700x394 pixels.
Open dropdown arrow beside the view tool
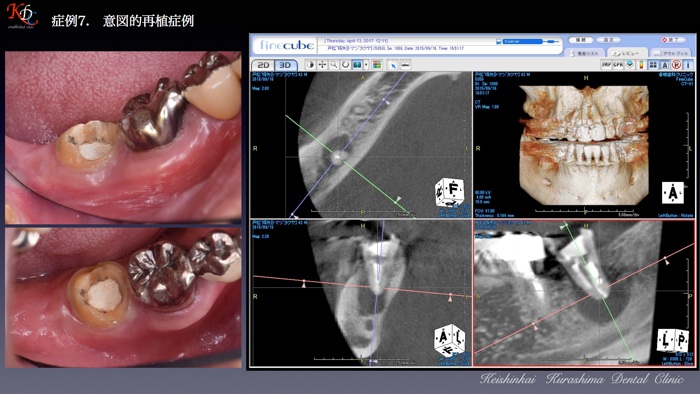tap(366, 65)
